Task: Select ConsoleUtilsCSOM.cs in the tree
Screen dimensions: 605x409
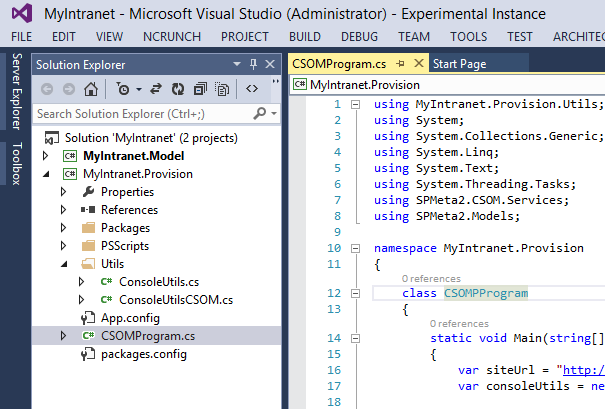Action: (x=176, y=300)
